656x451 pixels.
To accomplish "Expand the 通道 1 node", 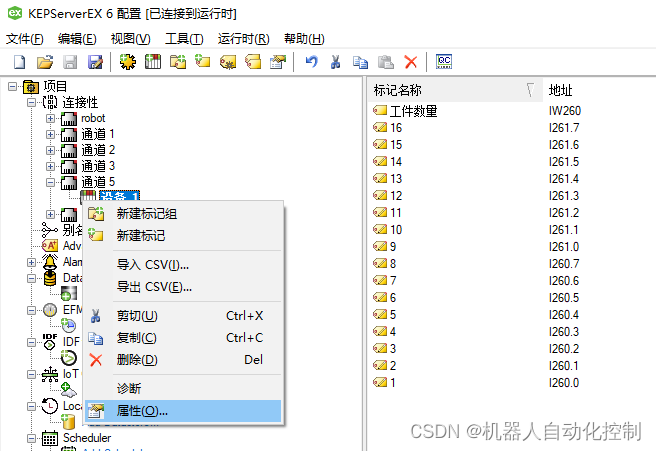I will (51, 134).
